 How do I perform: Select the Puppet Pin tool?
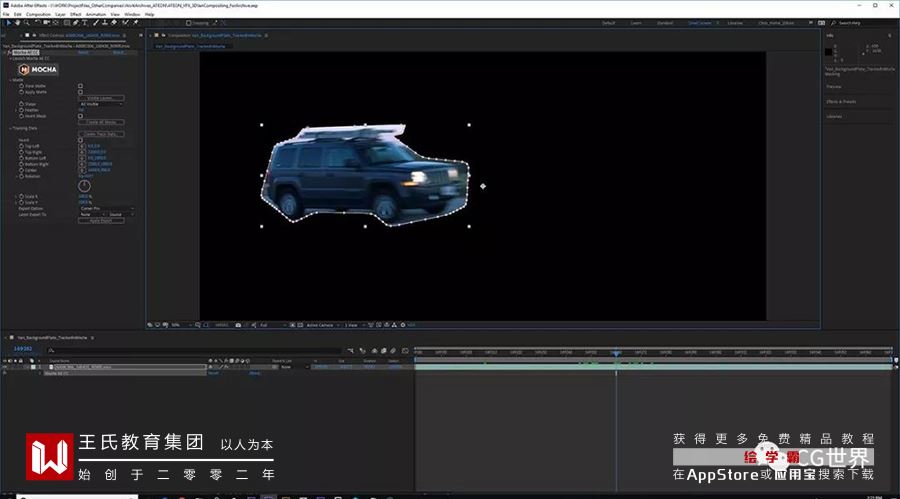coord(136,22)
